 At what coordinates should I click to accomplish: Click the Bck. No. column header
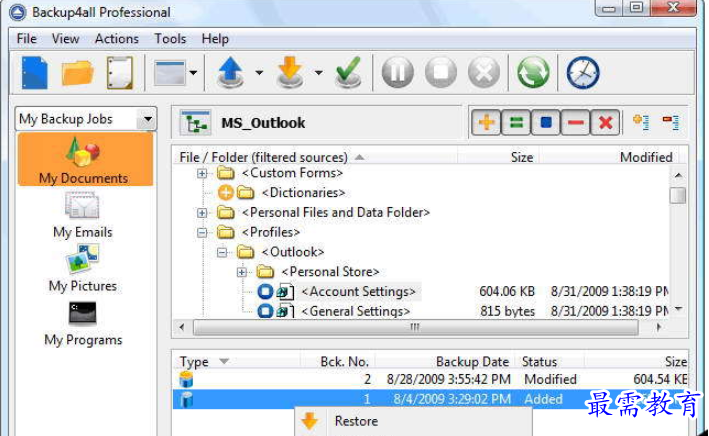[338, 362]
